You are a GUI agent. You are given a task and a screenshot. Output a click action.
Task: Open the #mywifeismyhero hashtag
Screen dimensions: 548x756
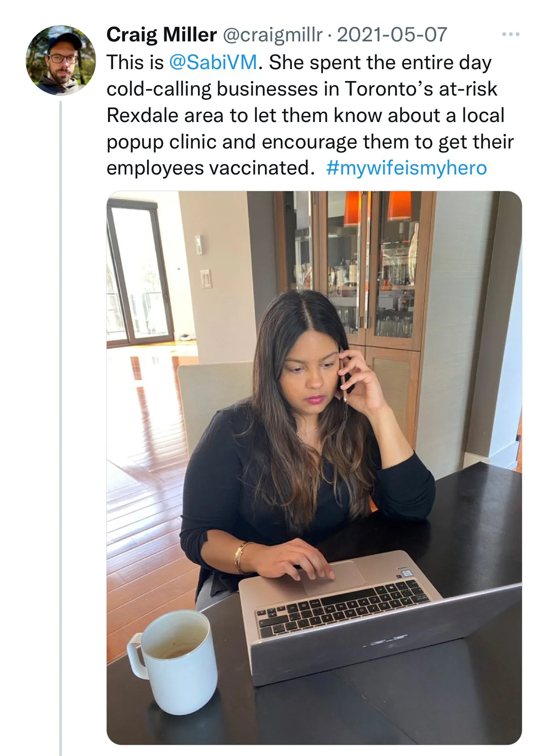(406, 168)
